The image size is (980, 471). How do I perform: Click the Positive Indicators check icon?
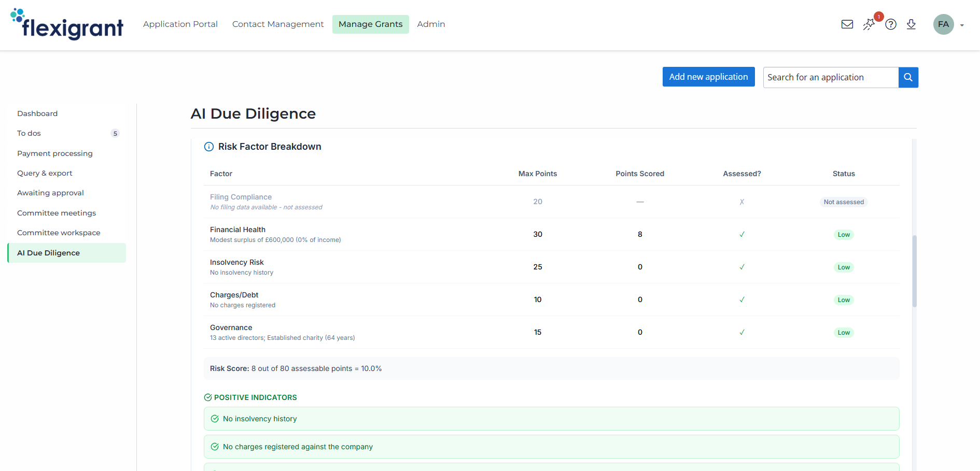point(208,397)
